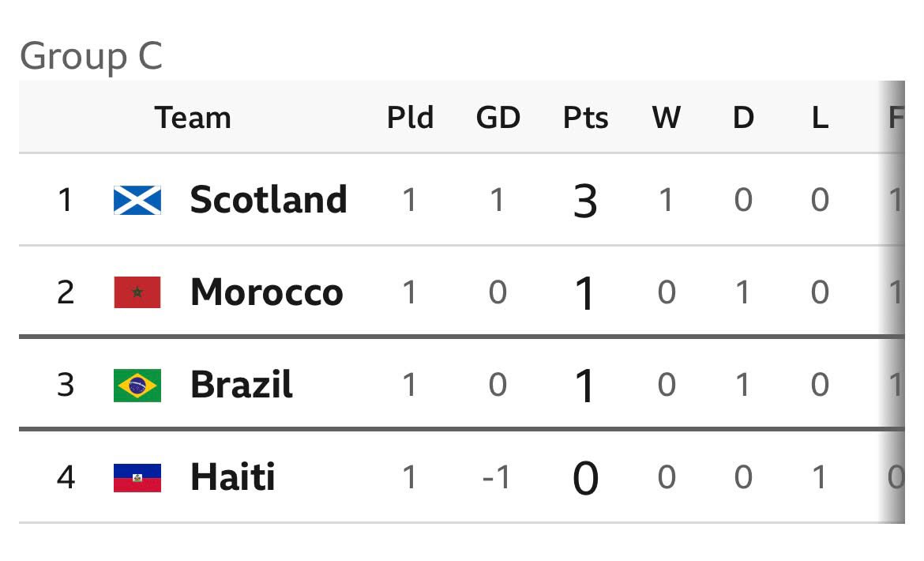Viewport: 924px width, 561px height.
Task: Click Haiti's rank number 4
Action: point(66,477)
